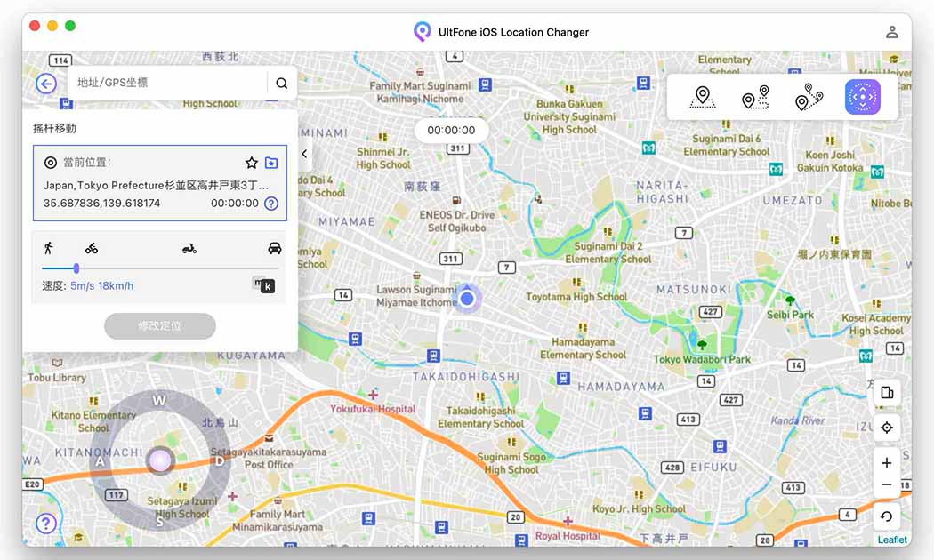
Task: Choose cycling speed mode
Action: click(92, 249)
